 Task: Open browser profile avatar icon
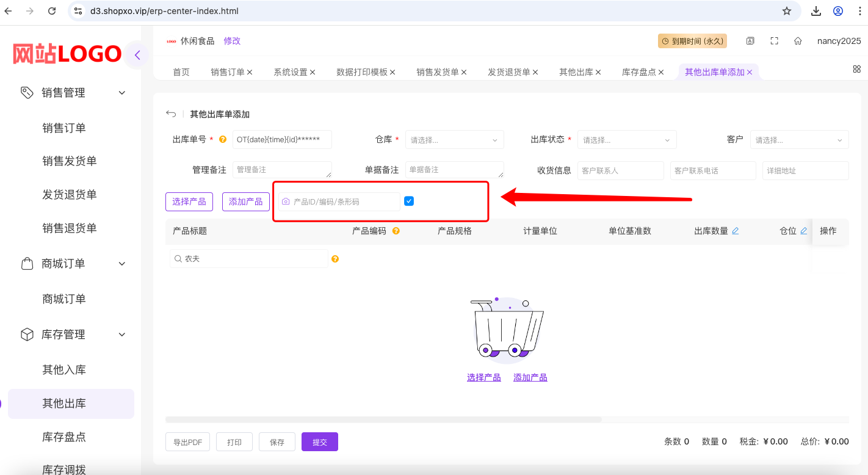coord(838,11)
